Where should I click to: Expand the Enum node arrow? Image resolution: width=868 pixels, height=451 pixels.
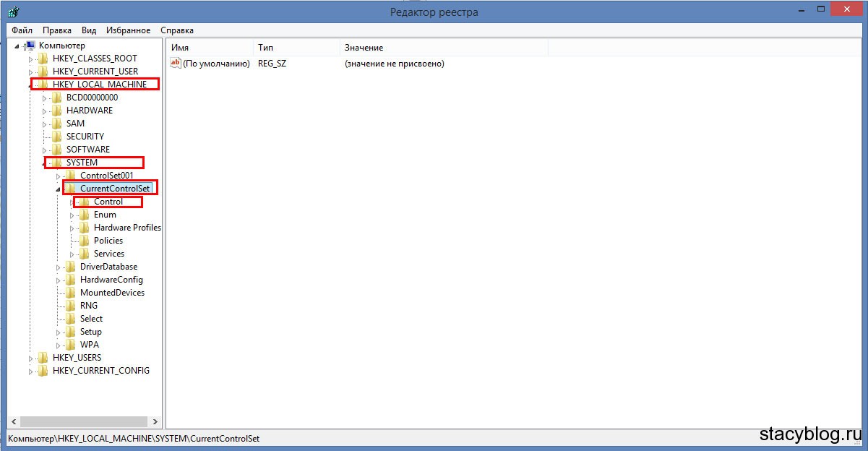point(72,215)
